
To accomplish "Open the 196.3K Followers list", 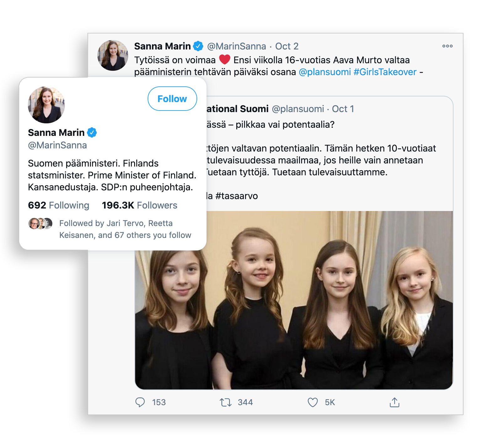I will point(139,205).
